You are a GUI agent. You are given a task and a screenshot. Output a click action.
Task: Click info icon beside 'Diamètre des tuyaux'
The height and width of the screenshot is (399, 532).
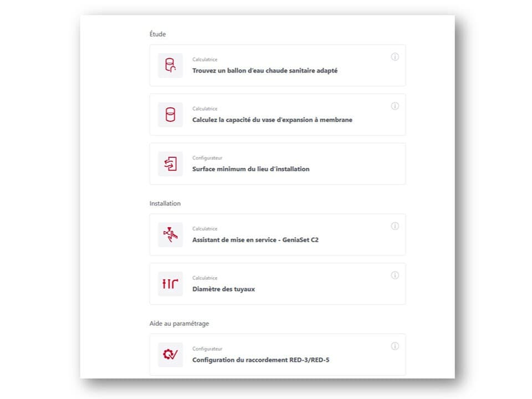pos(395,275)
